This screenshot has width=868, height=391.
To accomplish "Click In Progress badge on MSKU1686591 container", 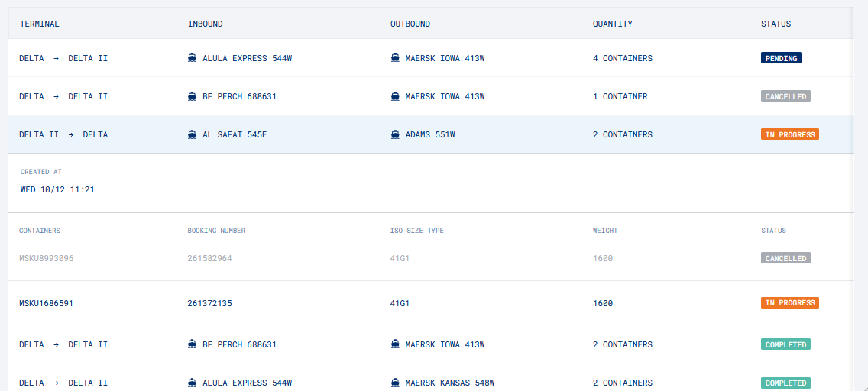I will click(x=790, y=303).
